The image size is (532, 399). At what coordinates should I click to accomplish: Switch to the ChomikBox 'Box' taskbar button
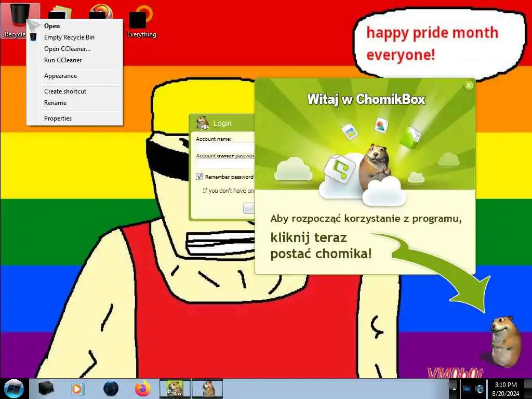pos(175,389)
